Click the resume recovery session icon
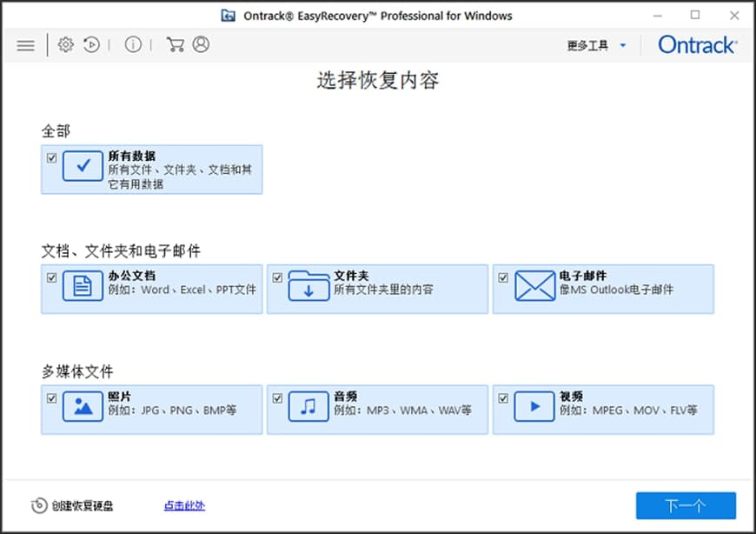 click(x=90, y=44)
